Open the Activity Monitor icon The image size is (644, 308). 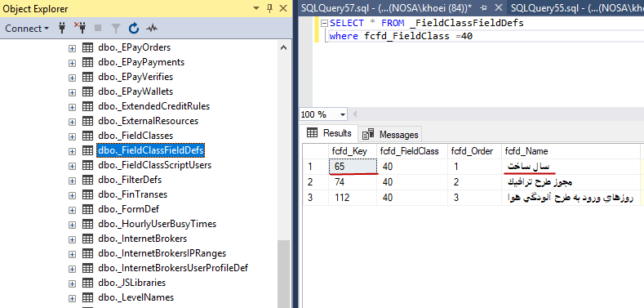click(x=152, y=29)
